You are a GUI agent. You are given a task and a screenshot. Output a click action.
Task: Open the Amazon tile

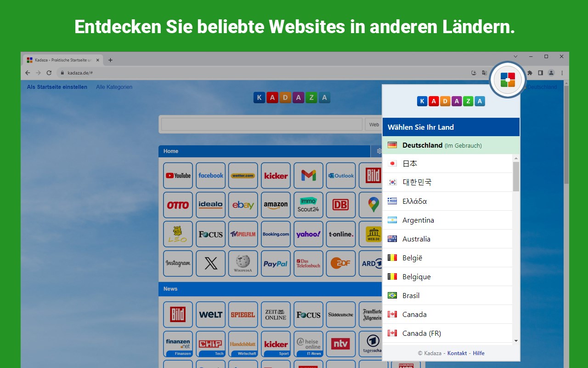click(276, 205)
